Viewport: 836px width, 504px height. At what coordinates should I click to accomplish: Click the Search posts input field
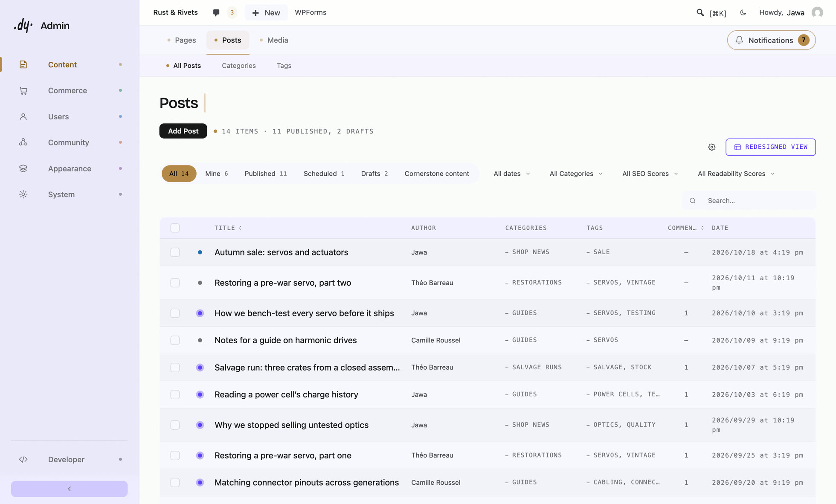click(749, 200)
